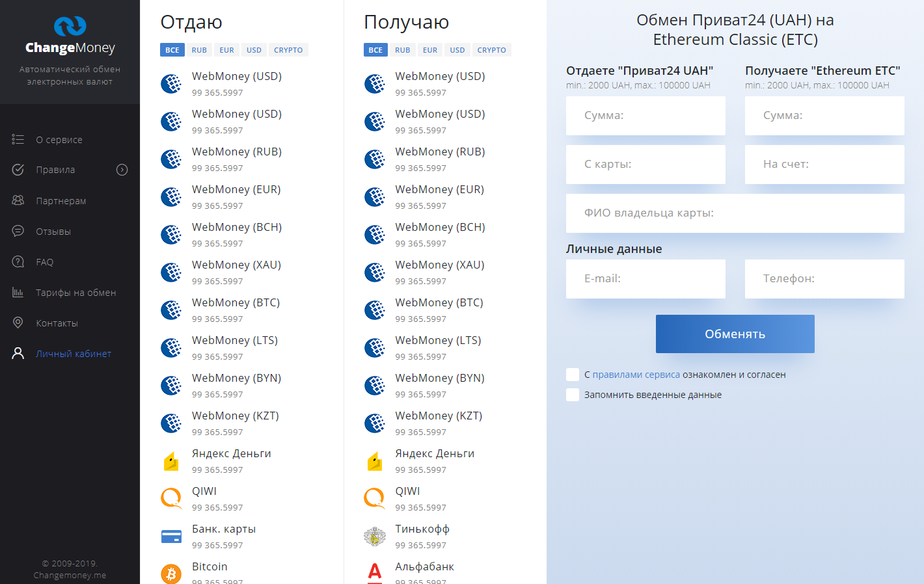The width and height of the screenshot is (924, 584).
Task: Select USD filter tab under Получаю
Action: [457, 50]
